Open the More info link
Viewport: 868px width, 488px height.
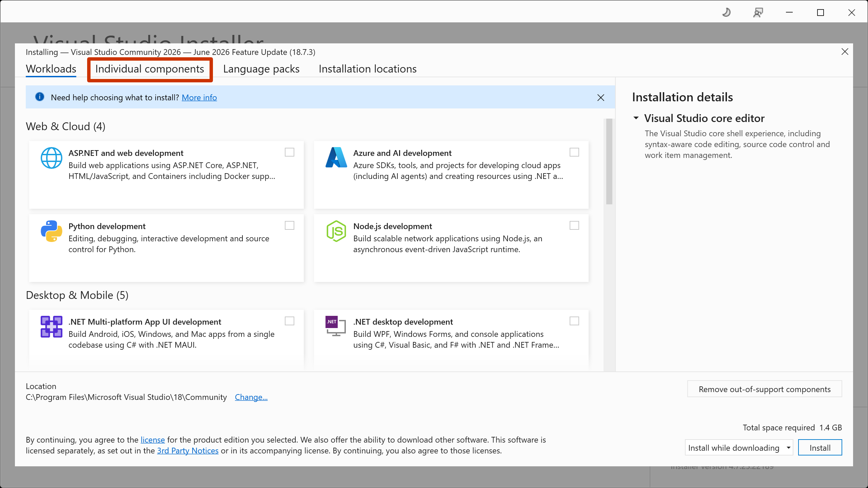[x=199, y=98]
